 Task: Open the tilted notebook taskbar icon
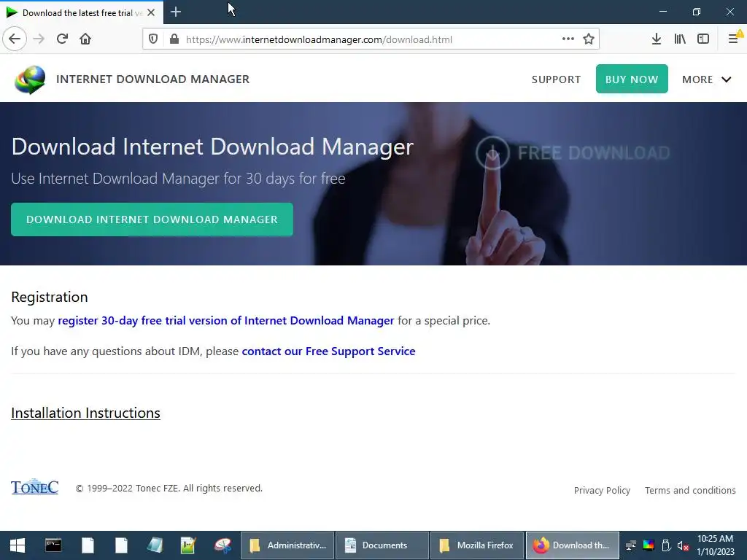tap(155, 545)
